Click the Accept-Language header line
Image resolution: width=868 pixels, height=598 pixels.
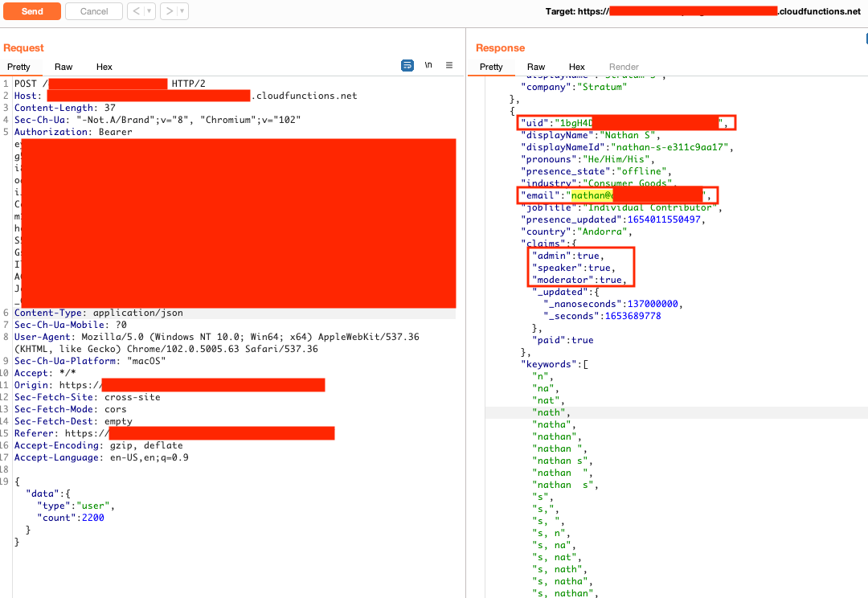[x=101, y=458]
